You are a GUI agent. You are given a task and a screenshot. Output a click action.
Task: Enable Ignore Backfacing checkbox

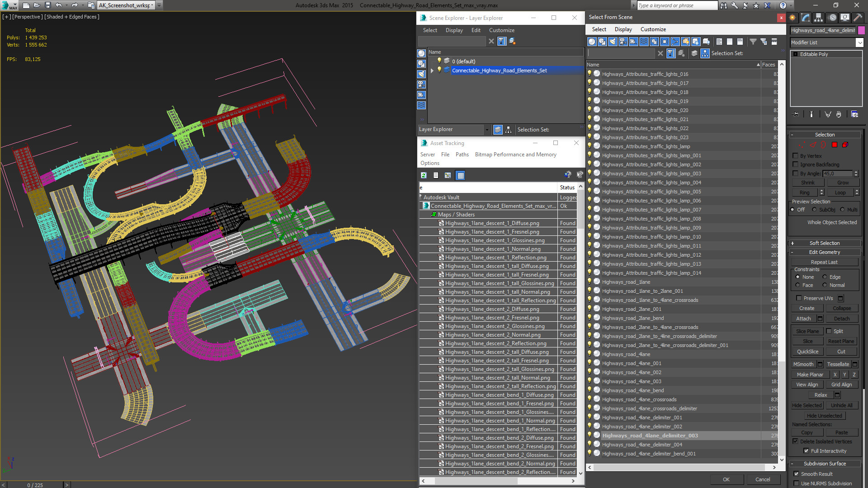[x=795, y=164]
